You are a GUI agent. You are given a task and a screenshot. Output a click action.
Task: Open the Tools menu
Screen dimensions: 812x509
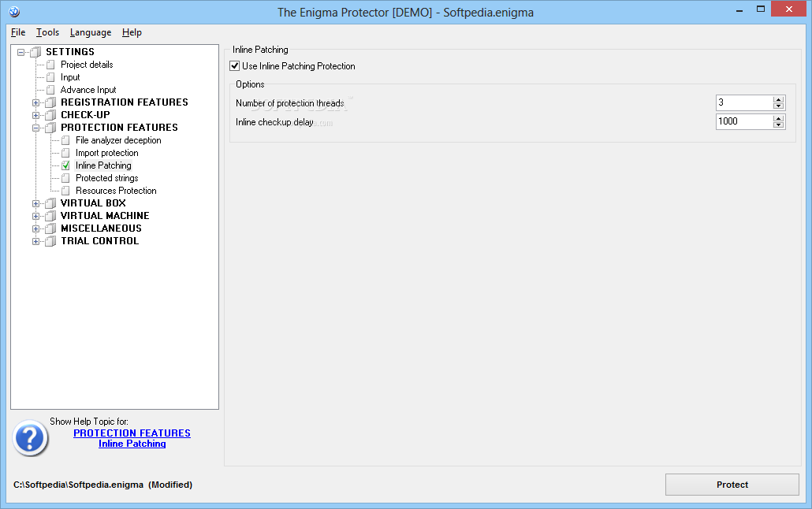coord(47,32)
